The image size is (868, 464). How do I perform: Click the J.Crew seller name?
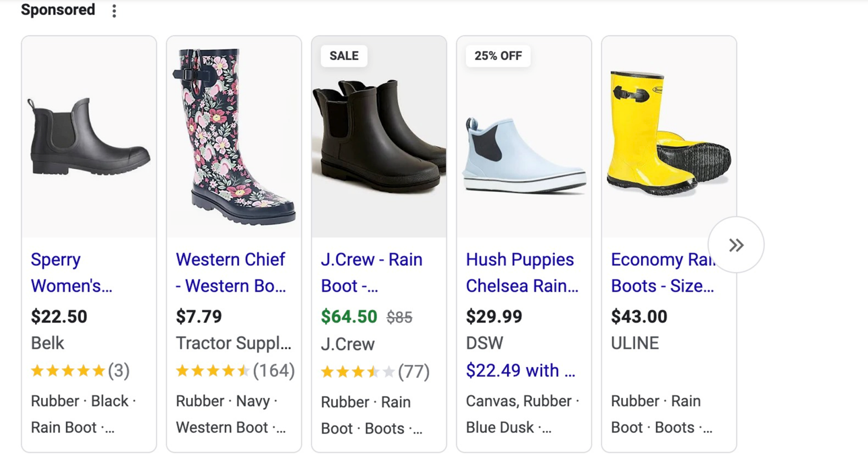coord(348,344)
